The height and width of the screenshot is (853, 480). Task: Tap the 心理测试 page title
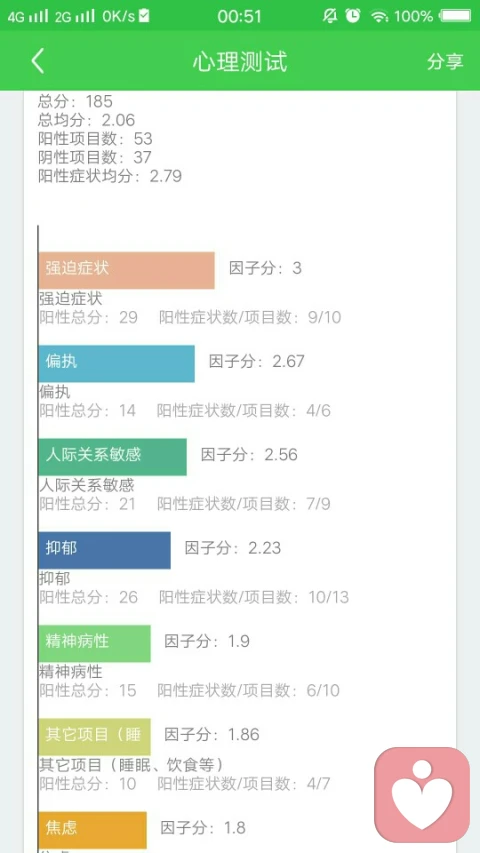[240, 61]
